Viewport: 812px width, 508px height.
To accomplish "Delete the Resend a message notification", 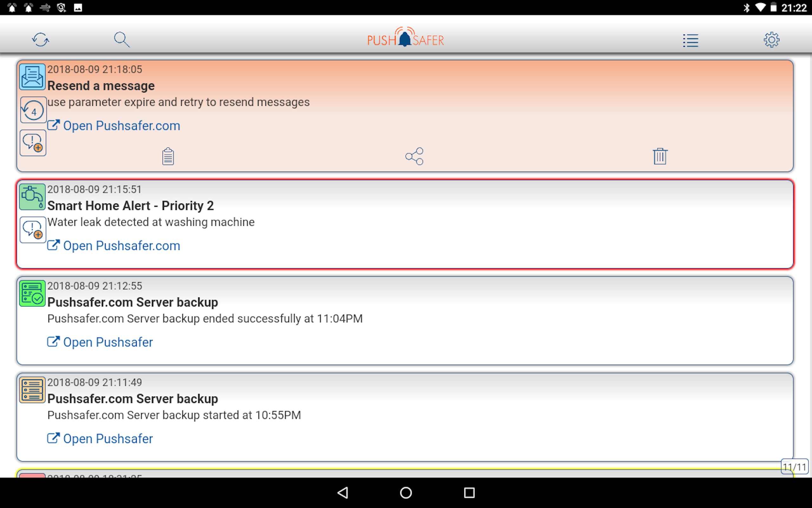I will 660,156.
